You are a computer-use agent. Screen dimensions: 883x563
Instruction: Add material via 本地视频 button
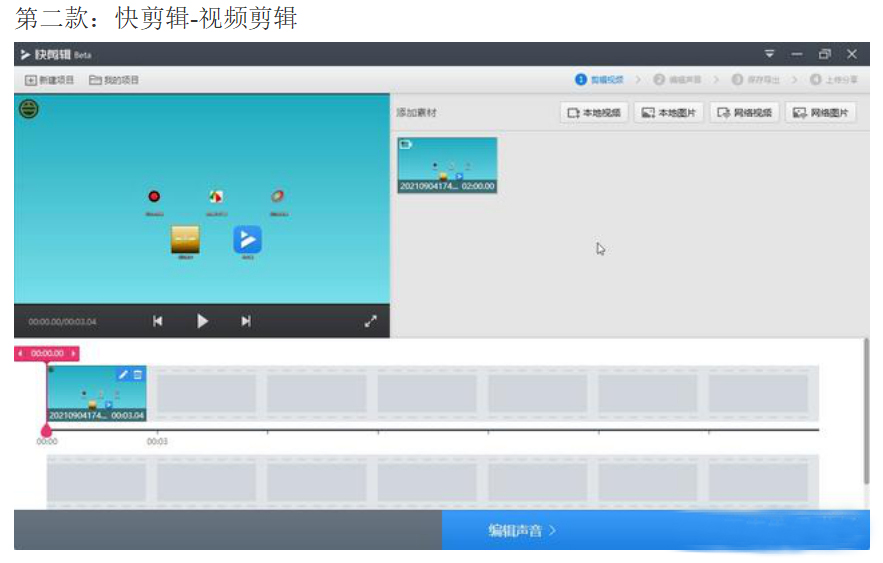pos(594,113)
